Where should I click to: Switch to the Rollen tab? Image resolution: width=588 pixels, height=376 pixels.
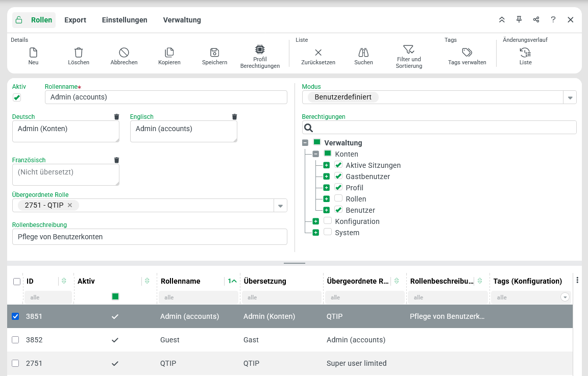click(34, 20)
